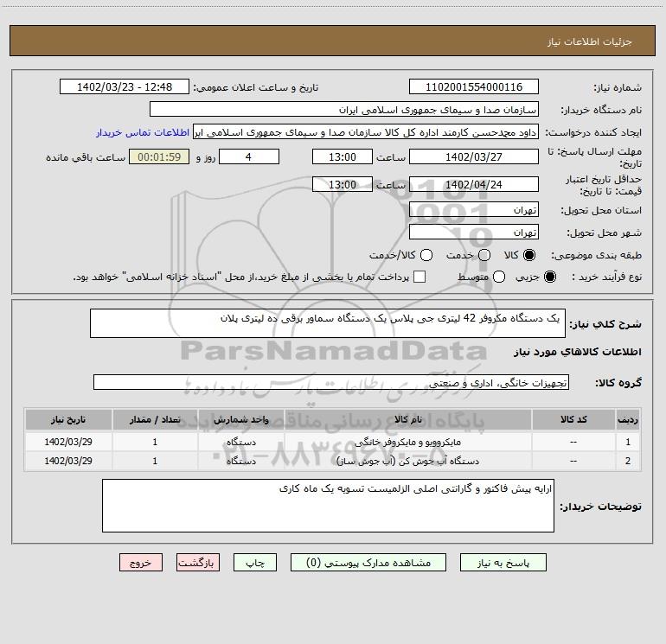
Task: Click the buyer organization name field
Action: click(x=344, y=110)
